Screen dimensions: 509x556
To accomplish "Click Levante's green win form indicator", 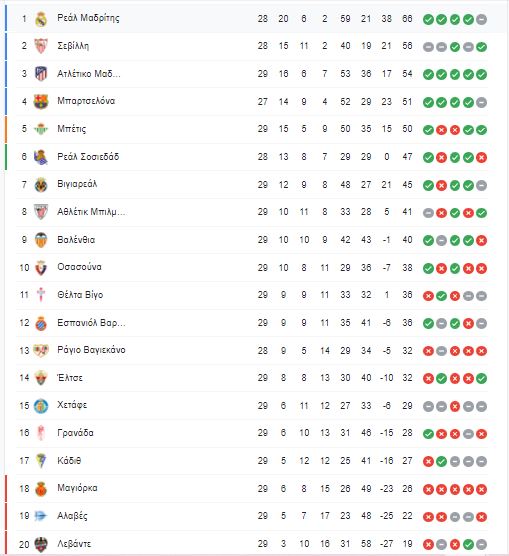I will [x=468, y=544].
